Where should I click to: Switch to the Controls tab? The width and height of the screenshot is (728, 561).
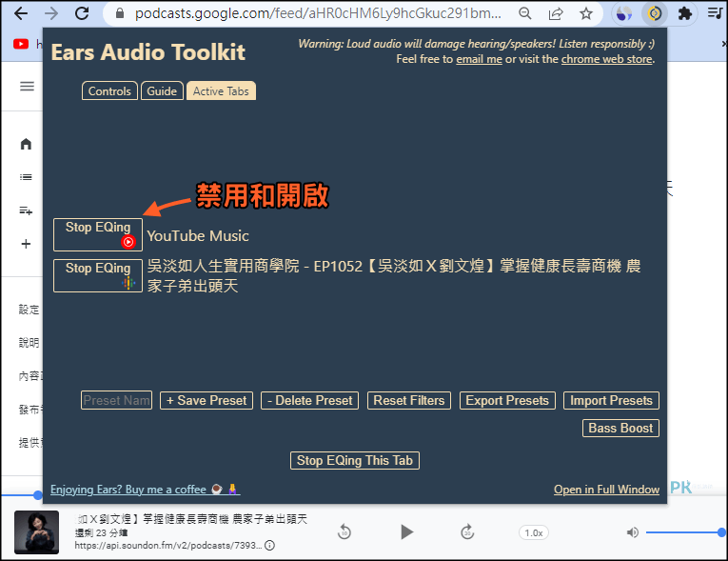[109, 91]
